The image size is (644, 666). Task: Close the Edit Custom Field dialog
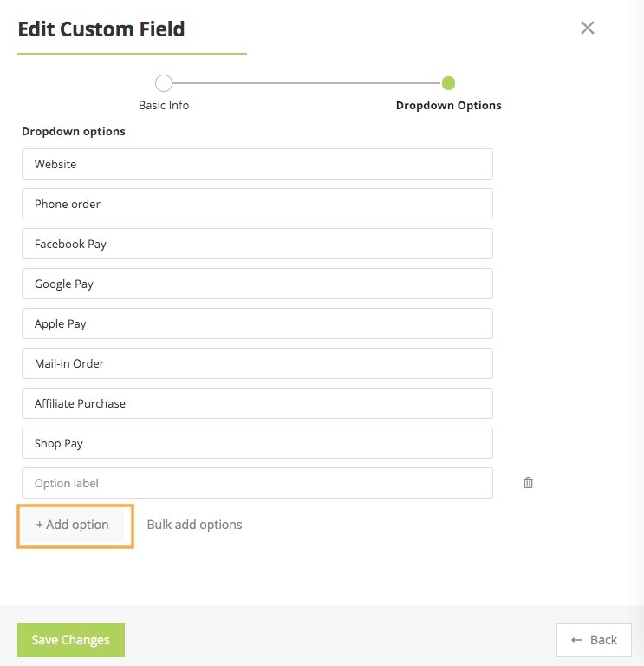tap(588, 28)
